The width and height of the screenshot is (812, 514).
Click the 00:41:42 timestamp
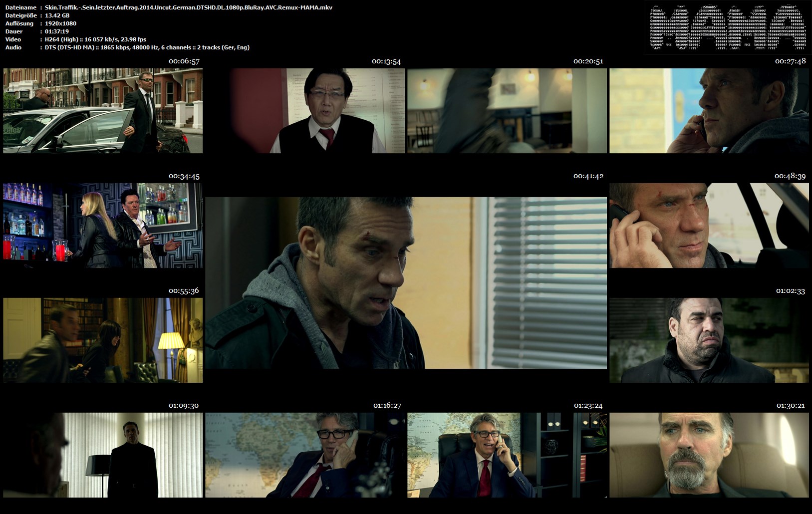(x=588, y=176)
